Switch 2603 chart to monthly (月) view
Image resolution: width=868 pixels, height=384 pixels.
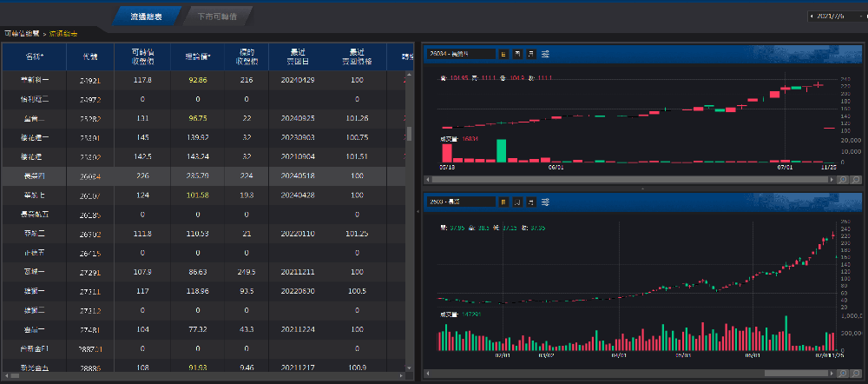[x=531, y=202]
